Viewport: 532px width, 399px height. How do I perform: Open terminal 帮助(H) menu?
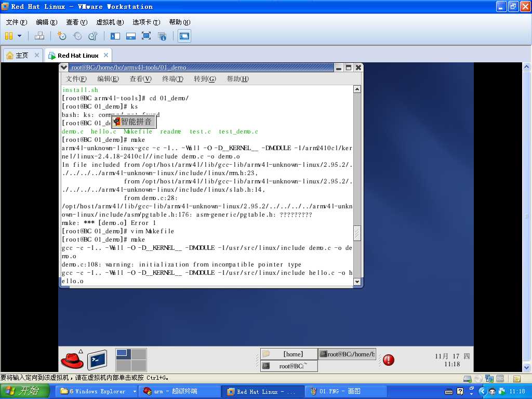point(237,79)
